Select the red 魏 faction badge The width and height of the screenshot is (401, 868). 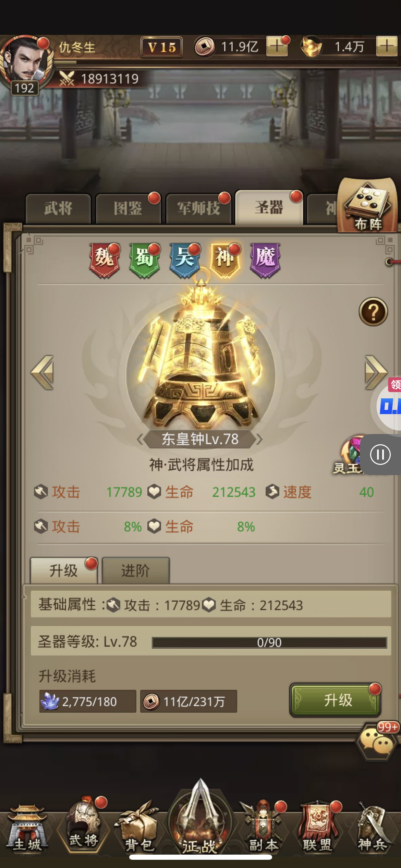pyautogui.click(x=105, y=260)
